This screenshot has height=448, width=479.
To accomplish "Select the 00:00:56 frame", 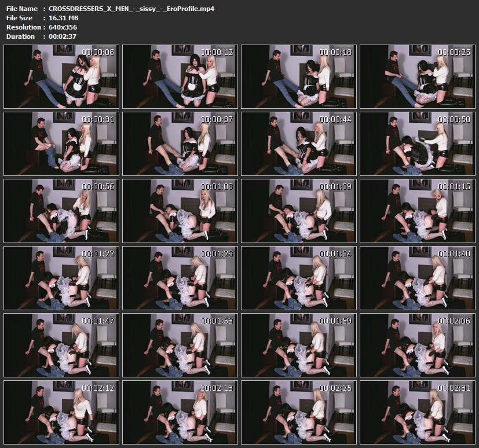I will [61, 211].
